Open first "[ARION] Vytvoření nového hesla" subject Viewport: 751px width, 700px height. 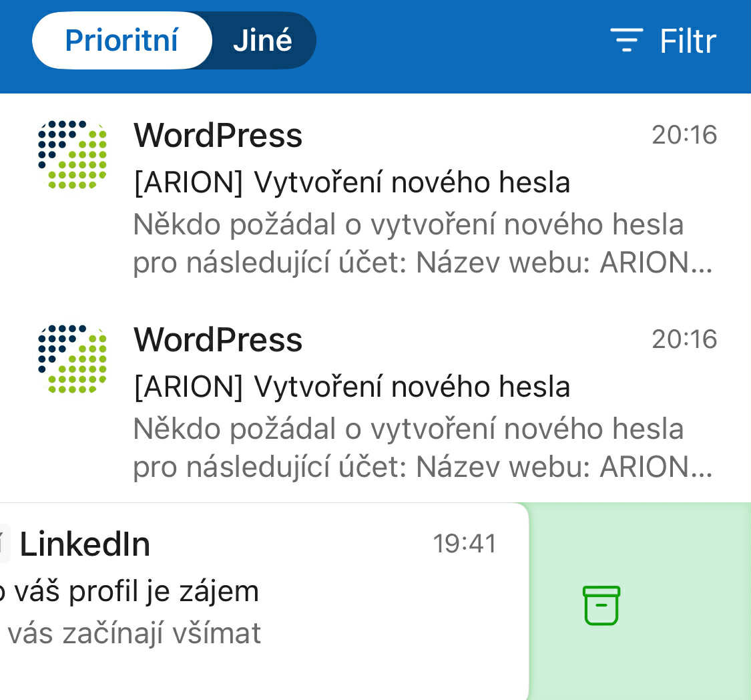[x=352, y=182]
